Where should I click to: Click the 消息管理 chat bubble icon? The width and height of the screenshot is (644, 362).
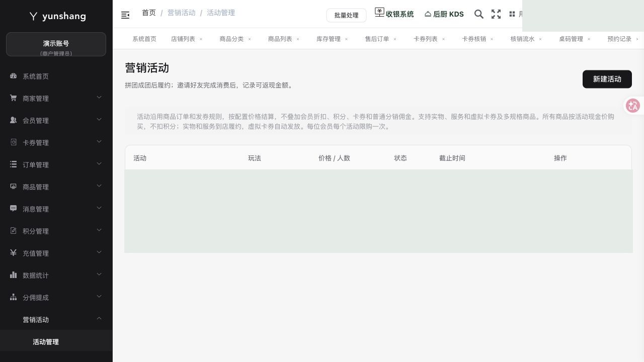pos(14,208)
